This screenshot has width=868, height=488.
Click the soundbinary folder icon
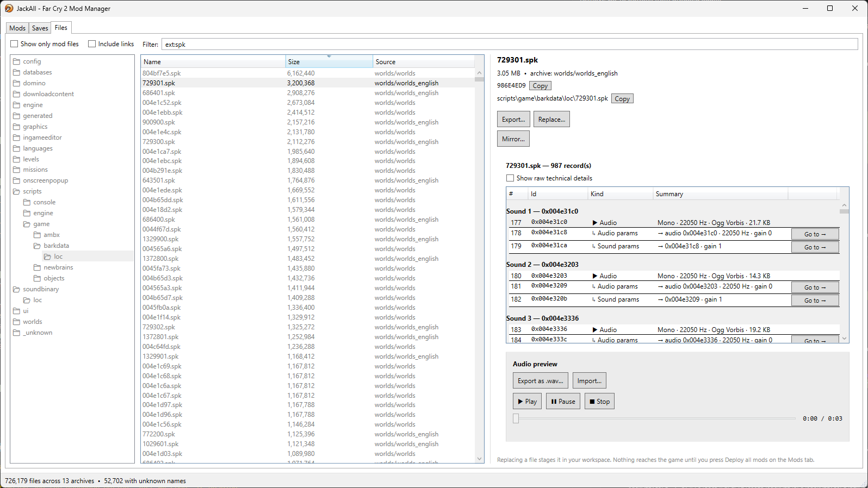[16, 289]
